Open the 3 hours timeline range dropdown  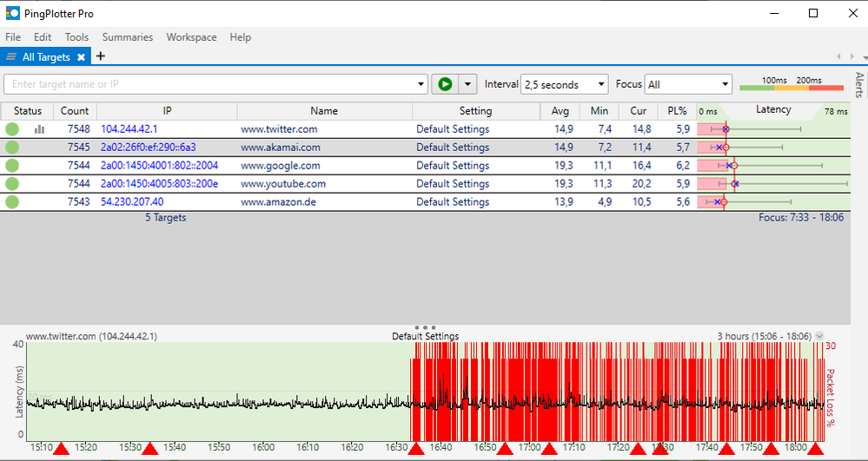coord(820,336)
